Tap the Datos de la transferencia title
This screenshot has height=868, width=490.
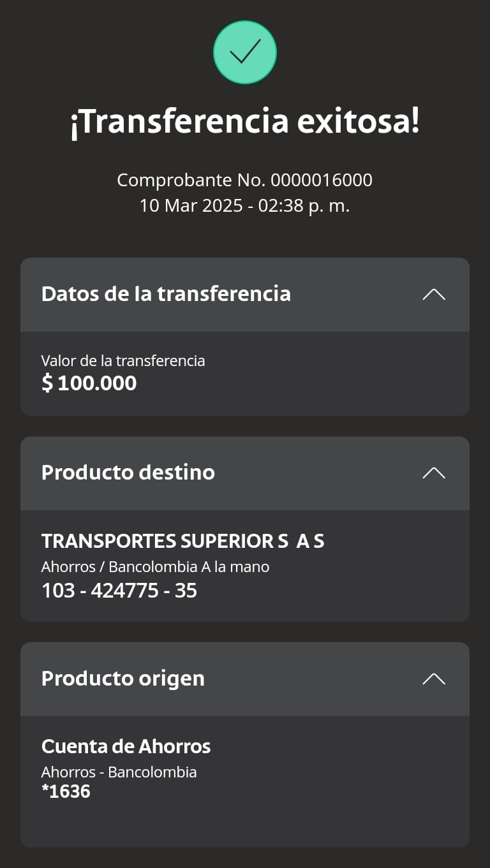pyautogui.click(x=166, y=294)
